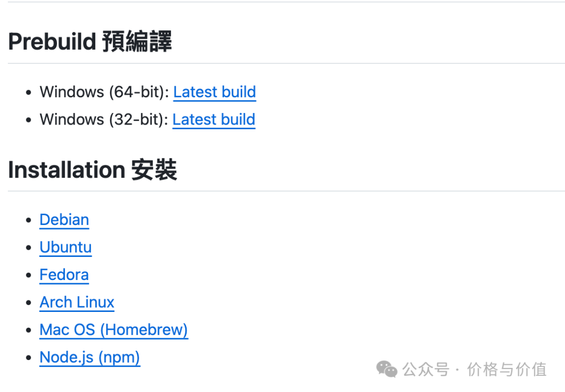The image size is (565, 392).
Task: Click the bullet point beside Arch Linux
Action: pyautogui.click(x=29, y=303)
